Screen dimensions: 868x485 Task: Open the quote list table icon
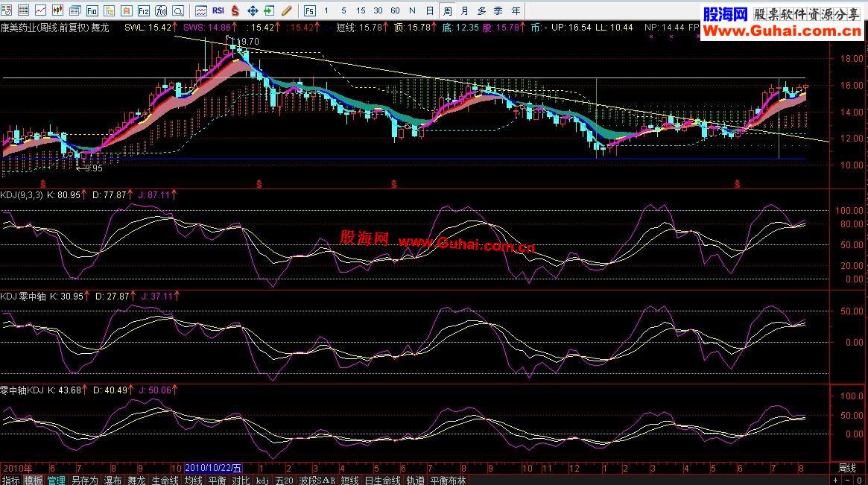pos(23,10)
